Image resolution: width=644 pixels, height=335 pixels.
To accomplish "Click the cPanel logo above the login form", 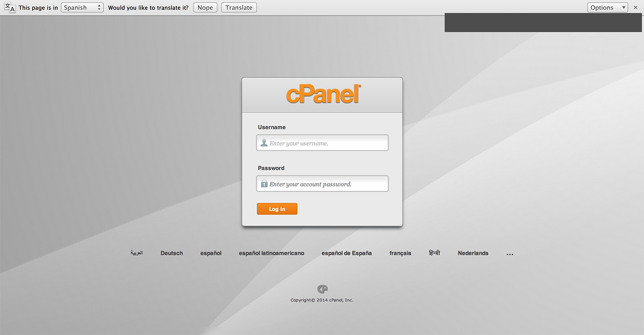I will coord(322,94).
